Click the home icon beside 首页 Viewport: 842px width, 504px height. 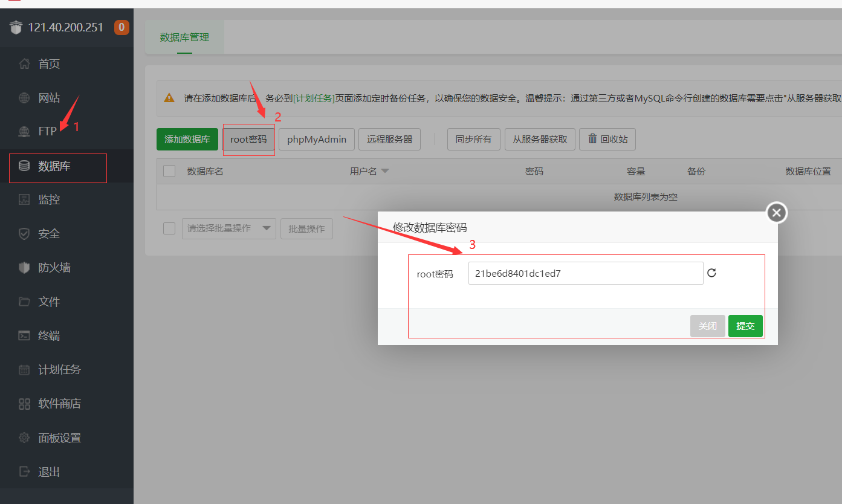pyautogui.click(x=24, y=63)
